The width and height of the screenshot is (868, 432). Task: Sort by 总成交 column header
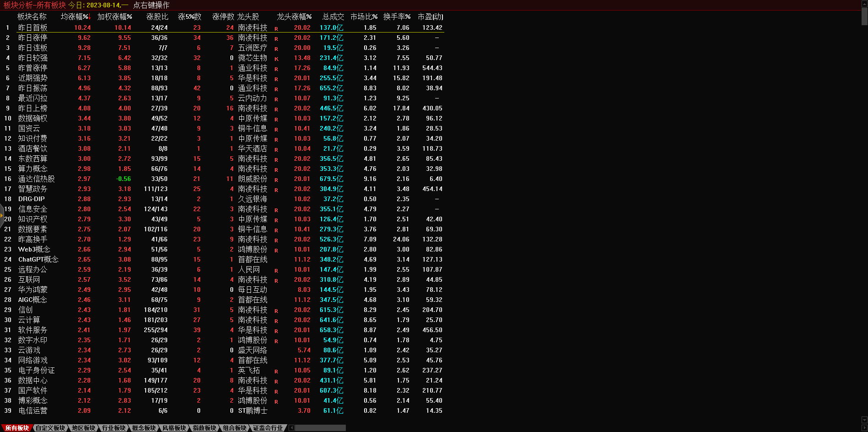pyautogui.click(x=333, y=16)
